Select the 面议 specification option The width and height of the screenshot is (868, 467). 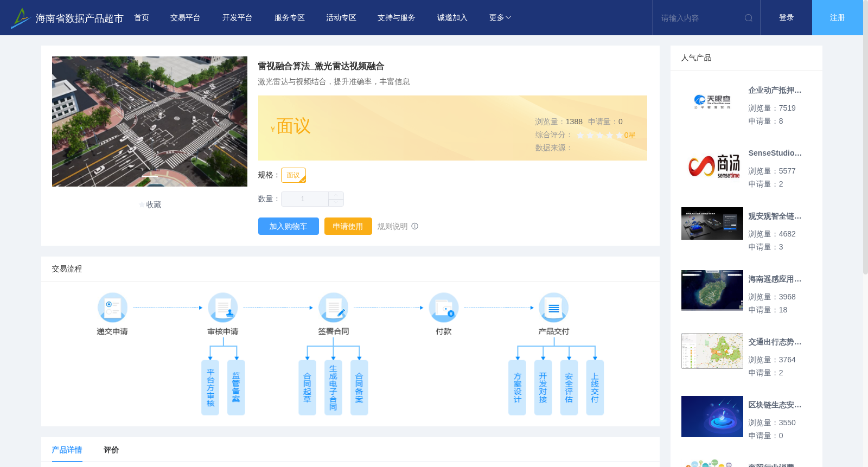pos(293,175)
